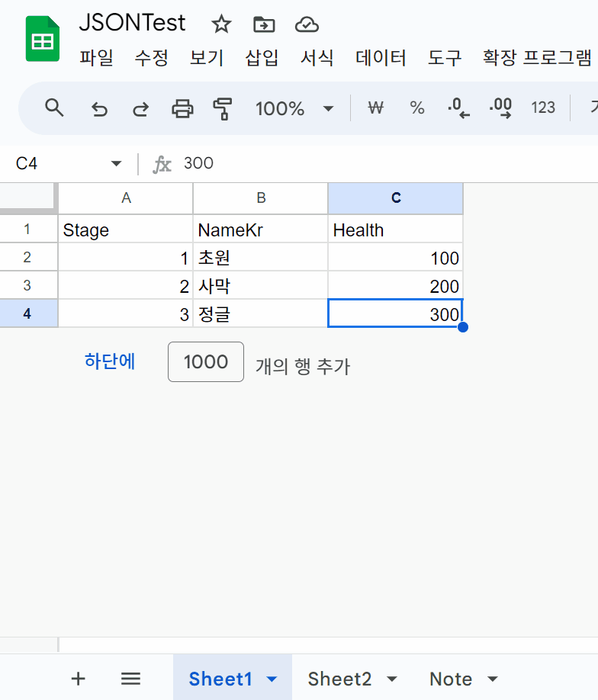Image resolution: width=598 pixels, height=700 pixels.
Task: Select row 3 header
Action: (x=27, y=285)
